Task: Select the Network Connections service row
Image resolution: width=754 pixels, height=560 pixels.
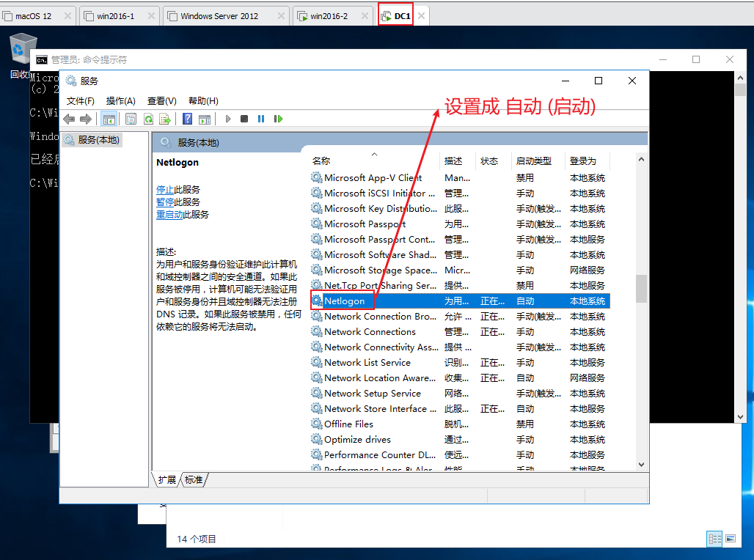Action: (x=460, y=331)
